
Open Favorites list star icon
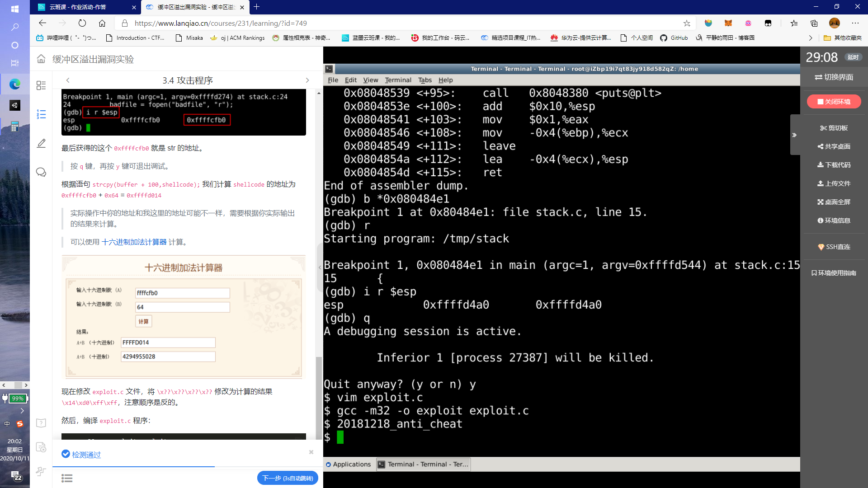tap(794, 23)
